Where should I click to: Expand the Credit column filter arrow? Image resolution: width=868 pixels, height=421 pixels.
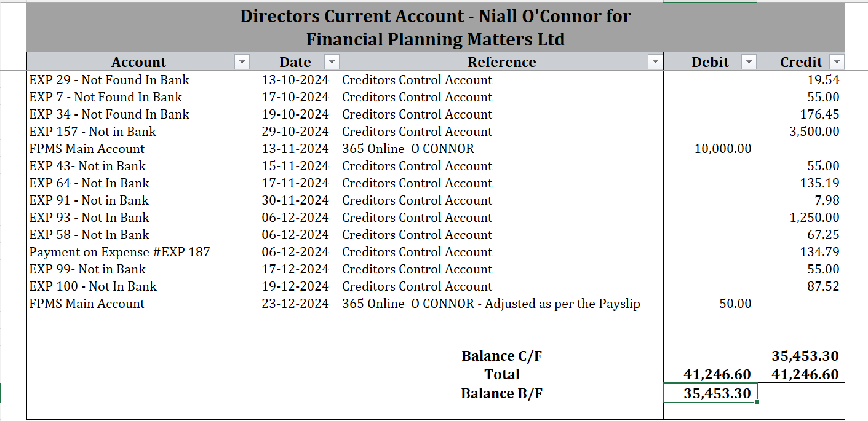(x=836, y=62)
